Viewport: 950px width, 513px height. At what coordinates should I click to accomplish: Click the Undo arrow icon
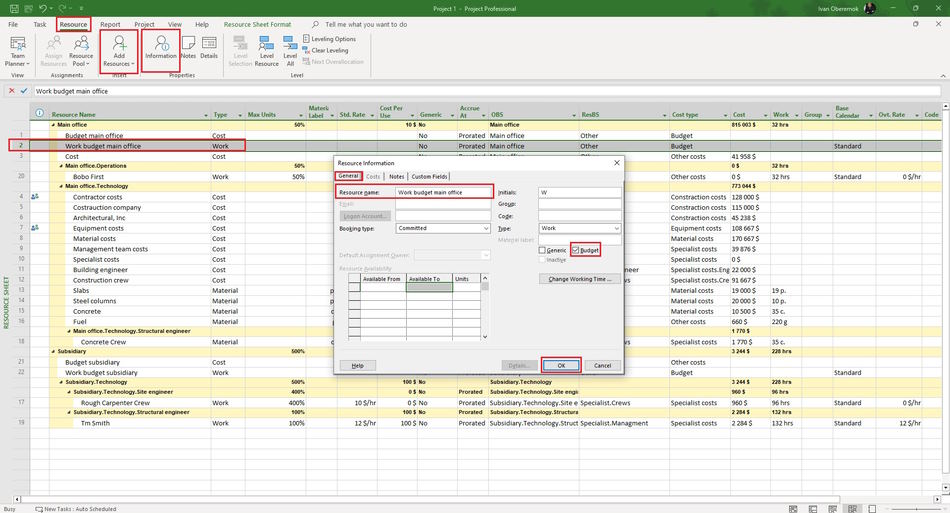[43, 8]
